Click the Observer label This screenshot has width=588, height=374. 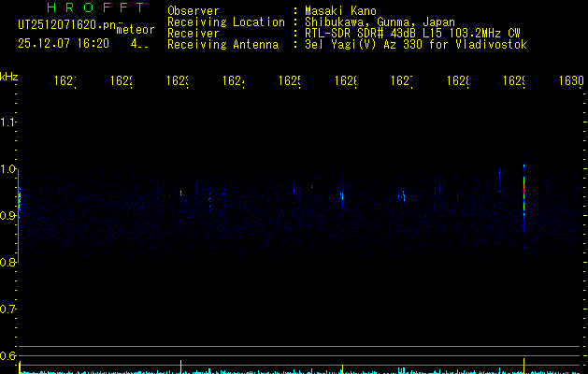pos(194,11)
